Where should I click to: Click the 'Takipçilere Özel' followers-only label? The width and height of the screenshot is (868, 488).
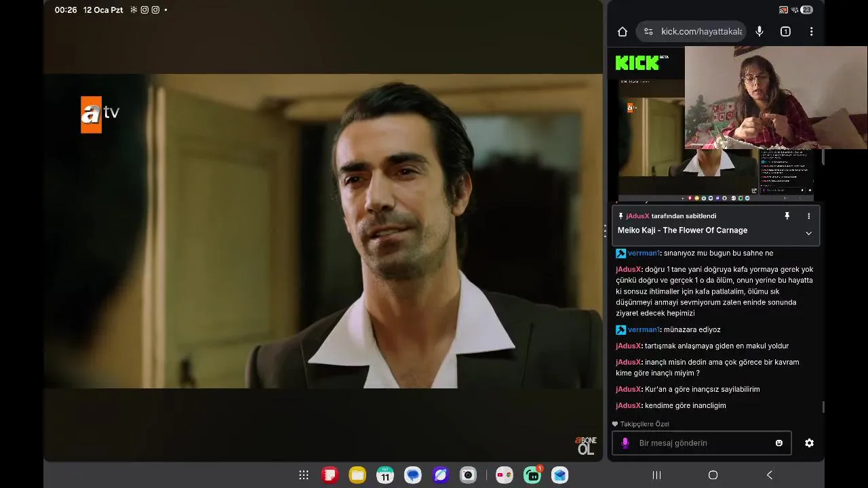point(640,424)
